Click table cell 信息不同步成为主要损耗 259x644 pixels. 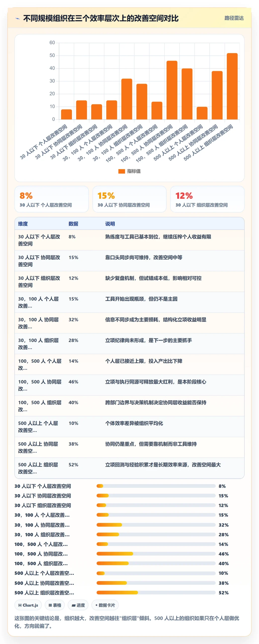pos(156,319)
